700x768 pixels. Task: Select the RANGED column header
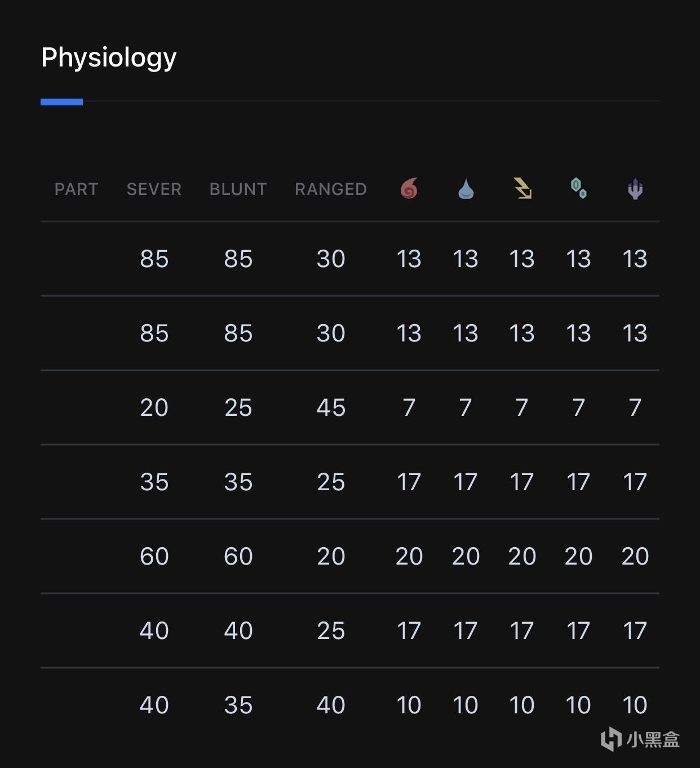pyautogui.click(x=331, y=189)
